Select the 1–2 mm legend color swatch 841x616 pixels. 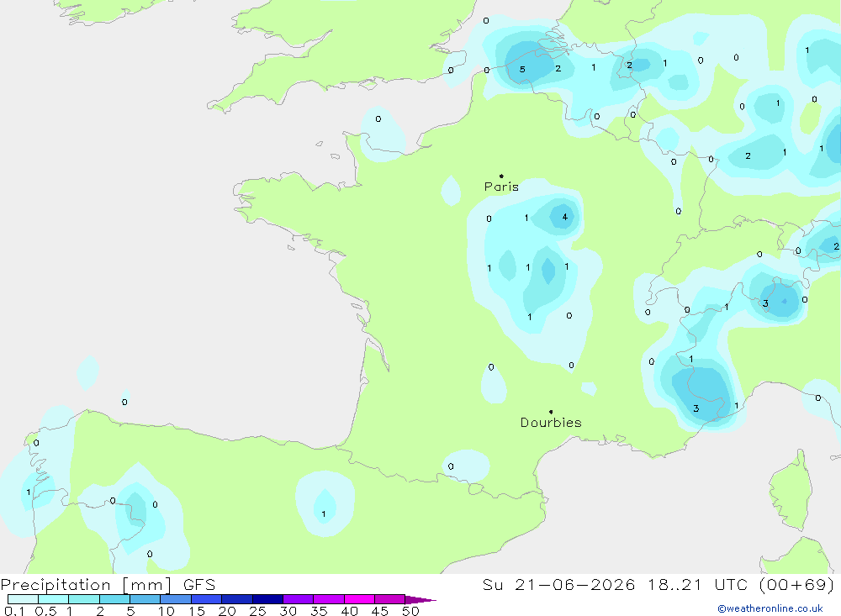coord(84,599)
